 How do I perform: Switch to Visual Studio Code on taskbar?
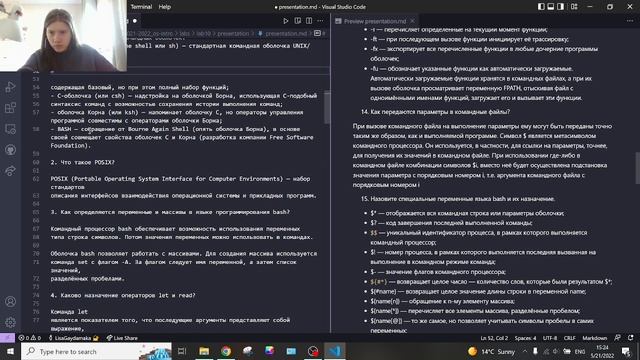(335, 351)
